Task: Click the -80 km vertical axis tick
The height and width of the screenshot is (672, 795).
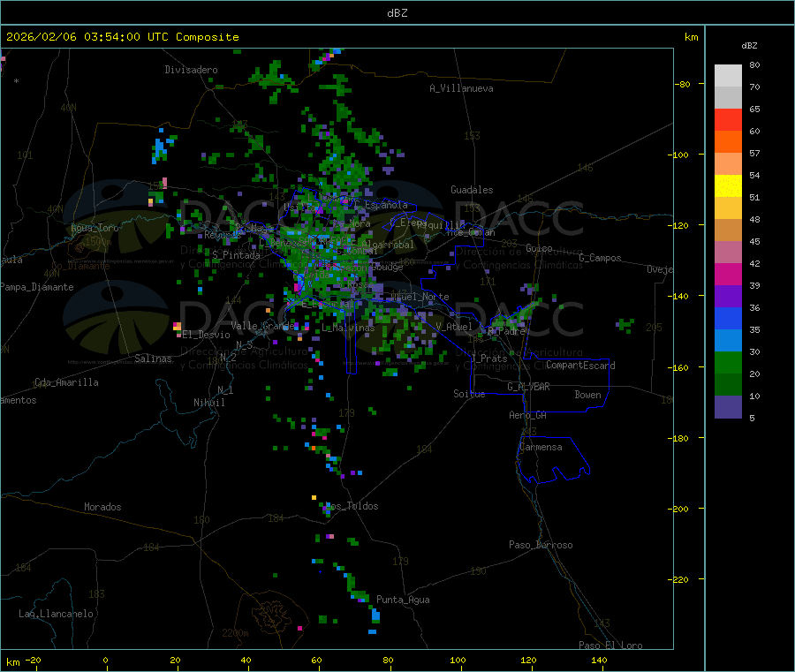Action: point(683,84)
